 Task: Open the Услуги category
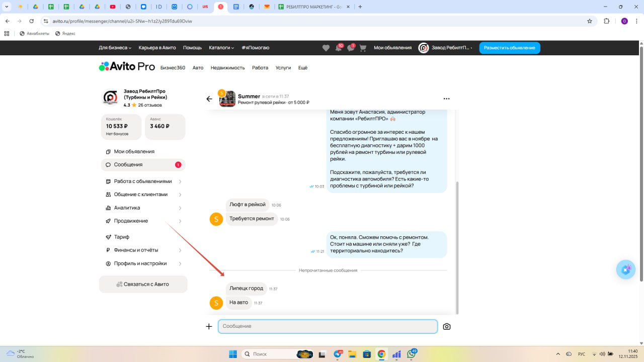pyautogui.click(x=283, y=68)
